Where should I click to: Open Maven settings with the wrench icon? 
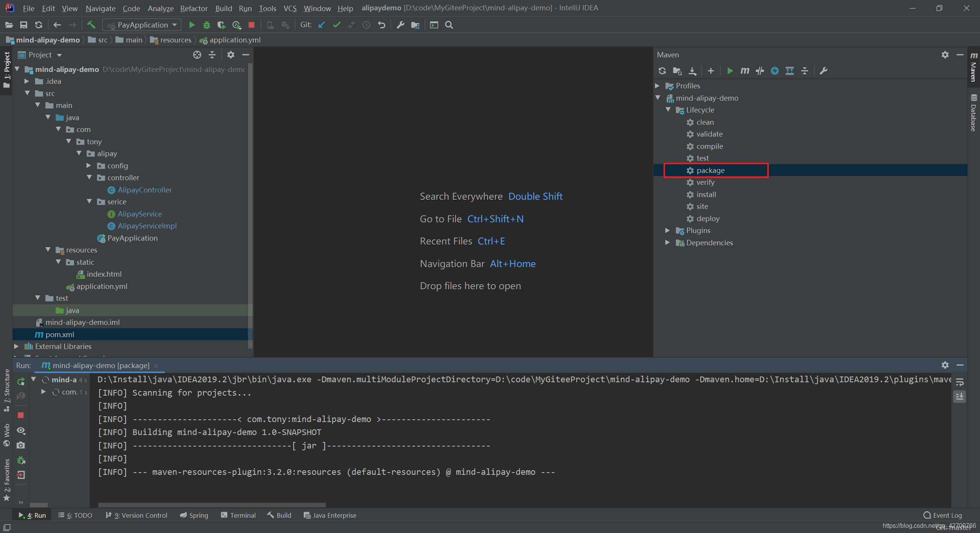[823, 71]
